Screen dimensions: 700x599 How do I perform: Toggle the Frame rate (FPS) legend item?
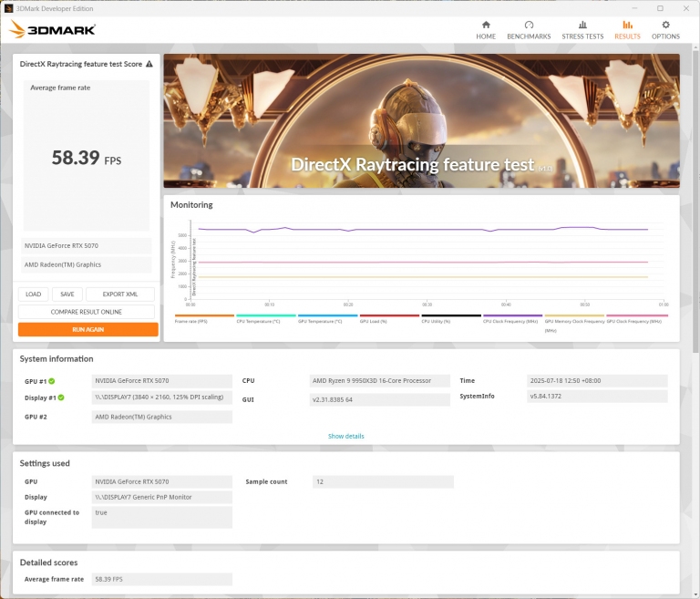204,319
